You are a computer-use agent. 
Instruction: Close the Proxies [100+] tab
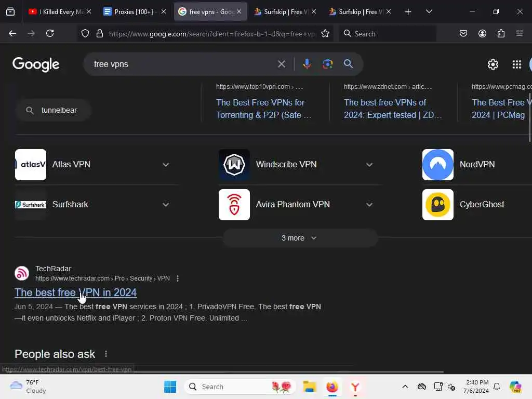pos(164,11)
